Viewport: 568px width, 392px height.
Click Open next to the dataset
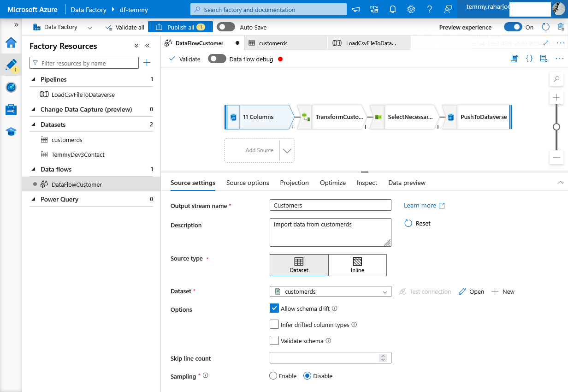tap(471, 291)
